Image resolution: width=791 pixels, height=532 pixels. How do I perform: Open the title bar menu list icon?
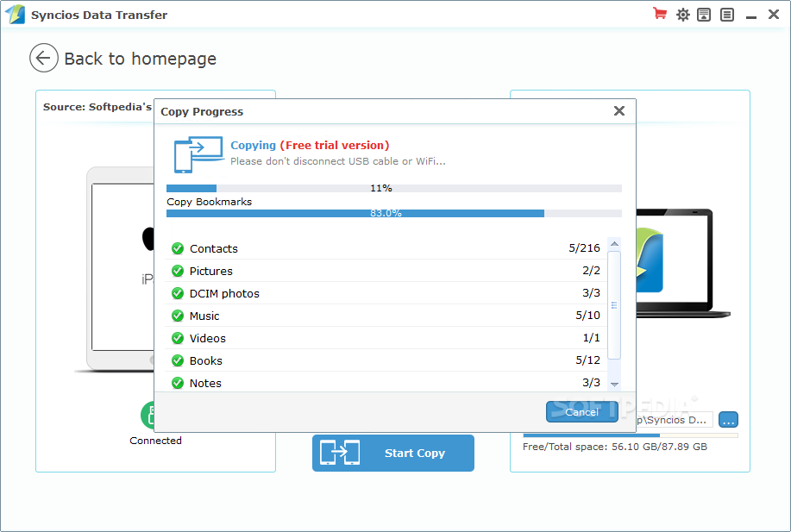(x=727, y=15)
